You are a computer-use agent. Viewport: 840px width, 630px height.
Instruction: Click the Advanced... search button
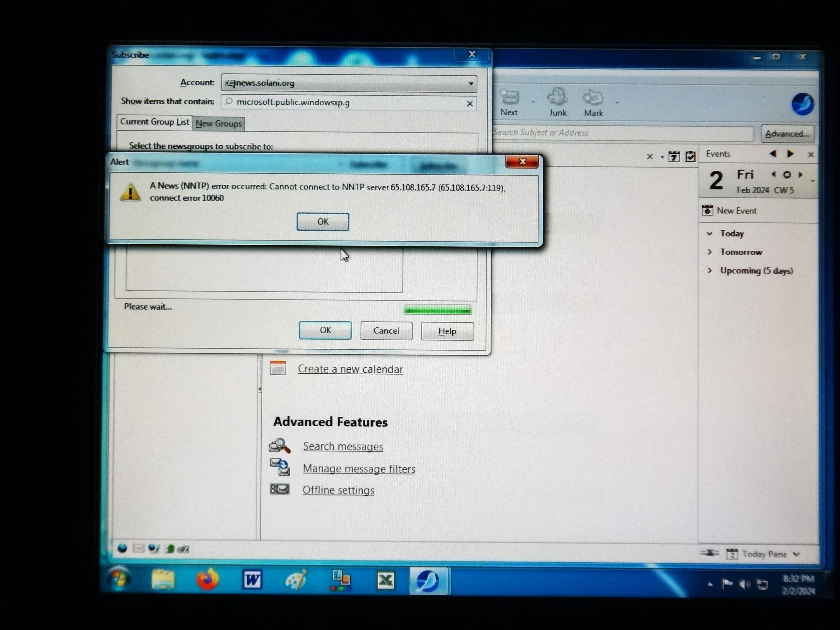pyautogui.click(x=787, y=134)
